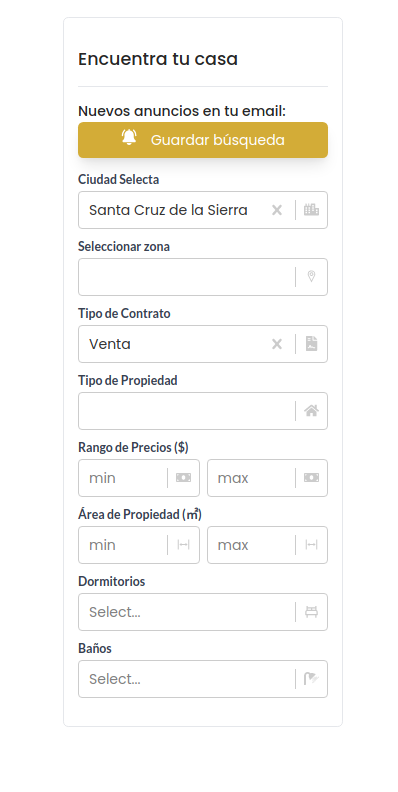Click the map pin icon in Seleccionar zona
This screenshot has width=398, height=792.
click(311, 276)
